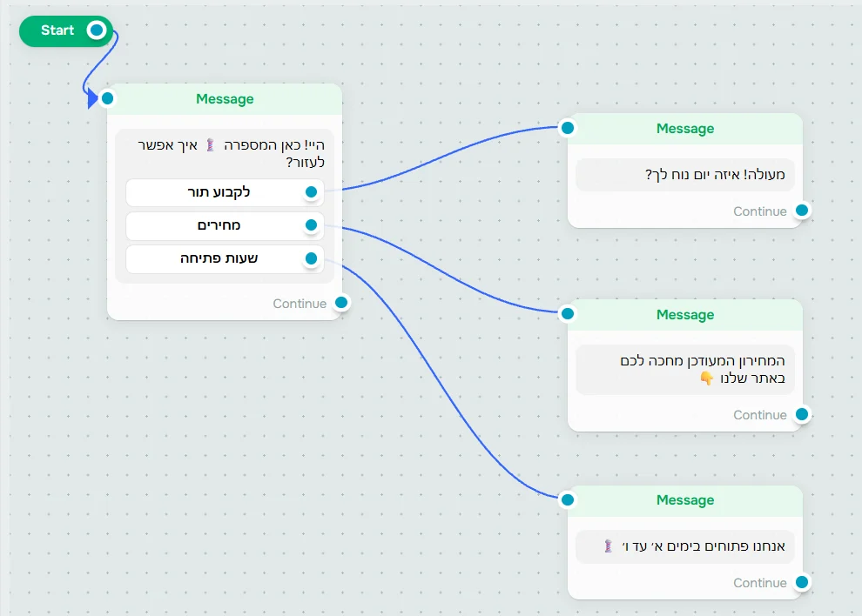Click output dot on the שעות פתיחה button
The width and height of the screenshot is (862, 616).
click(x=311, y=258)
